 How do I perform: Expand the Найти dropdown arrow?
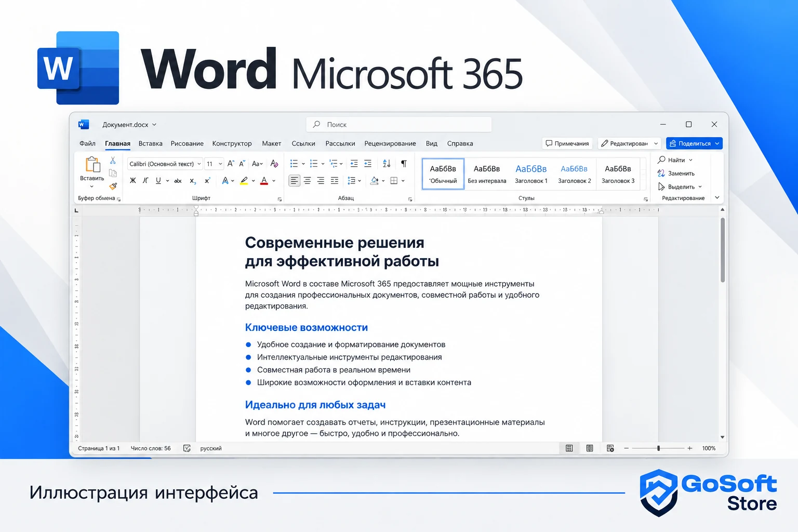point(690,160)
